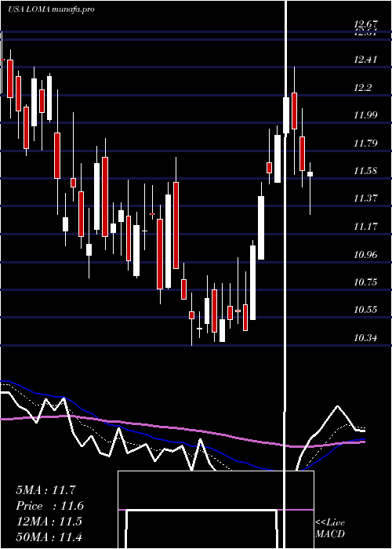
Task: Click the '<<Live MACD' label
Action: tap(330, 528)
